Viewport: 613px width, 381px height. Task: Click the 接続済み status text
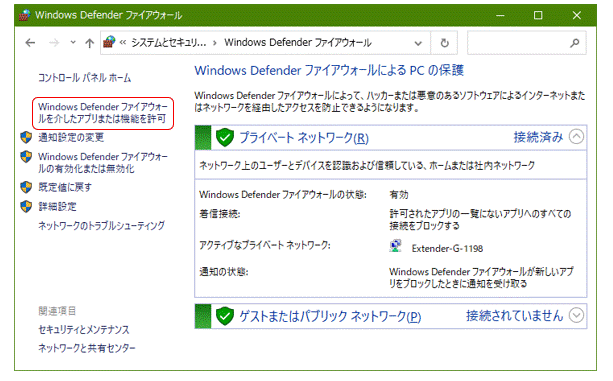click(538, 137)
